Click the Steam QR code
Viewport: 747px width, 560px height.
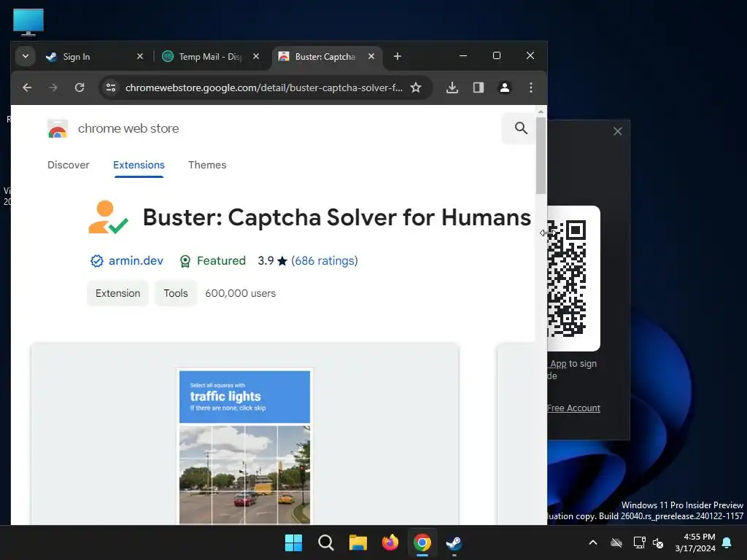567,279
